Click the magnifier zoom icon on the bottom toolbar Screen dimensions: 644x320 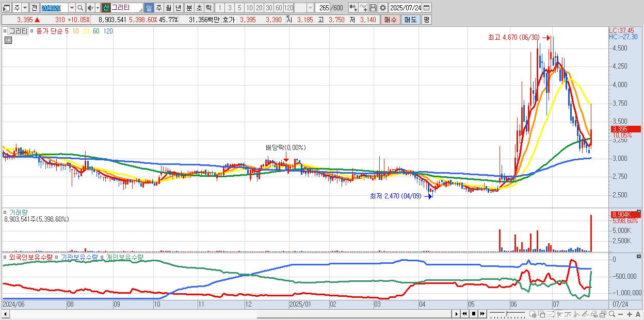tap(612, 314)
